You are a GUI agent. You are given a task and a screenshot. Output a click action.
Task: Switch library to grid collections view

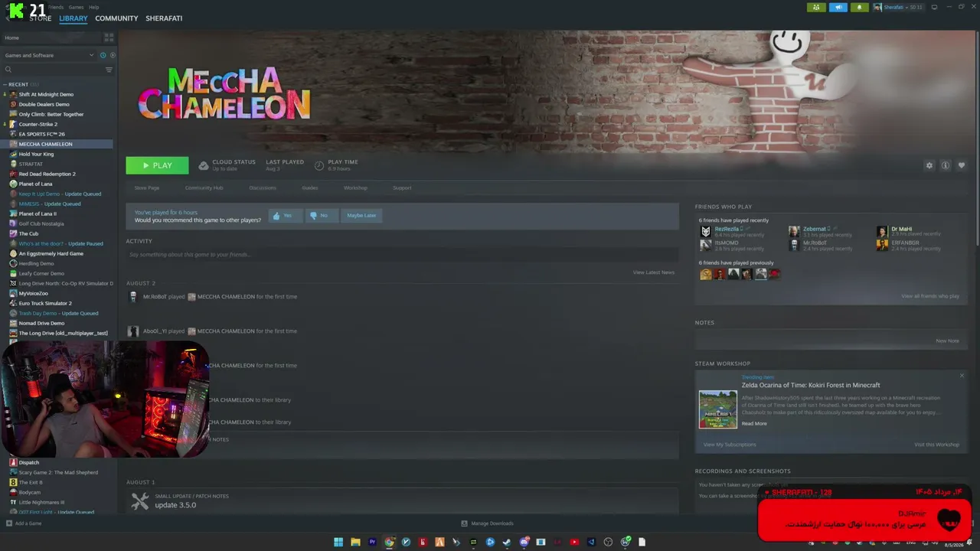109,37
